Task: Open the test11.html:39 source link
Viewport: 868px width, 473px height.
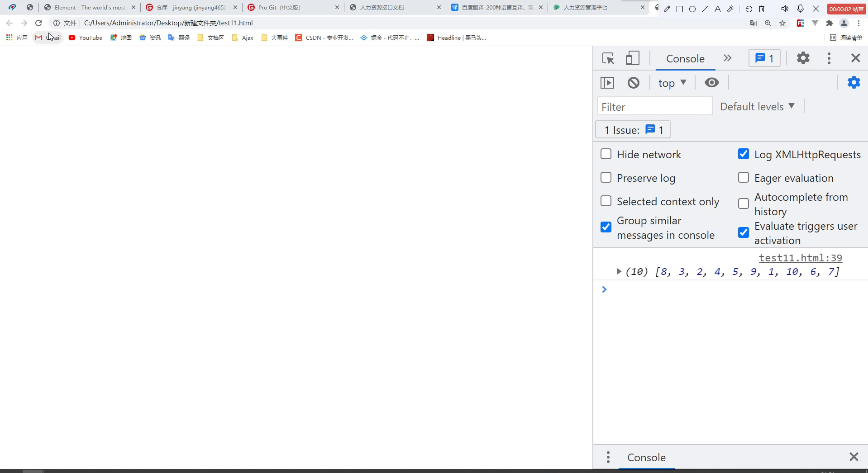Action: pyautogui.click(x=800, y=258)
